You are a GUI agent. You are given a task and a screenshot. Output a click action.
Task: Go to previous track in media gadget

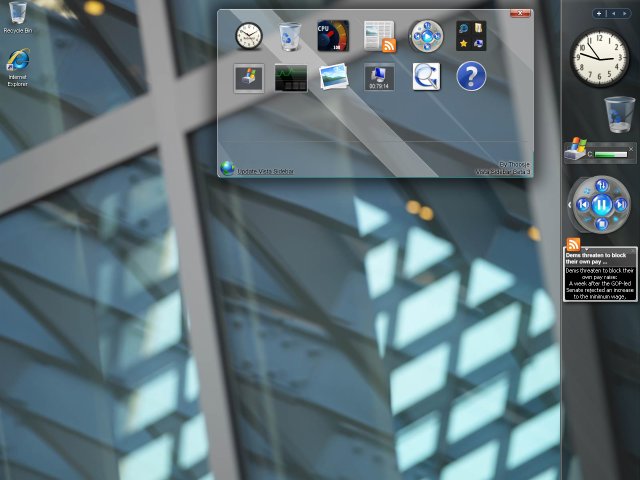(x=582, y=205)
